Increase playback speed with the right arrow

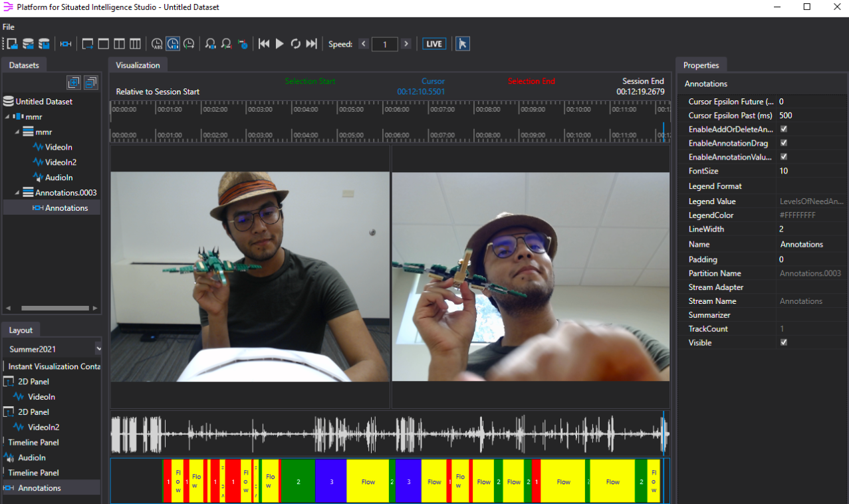pos(406,44)
